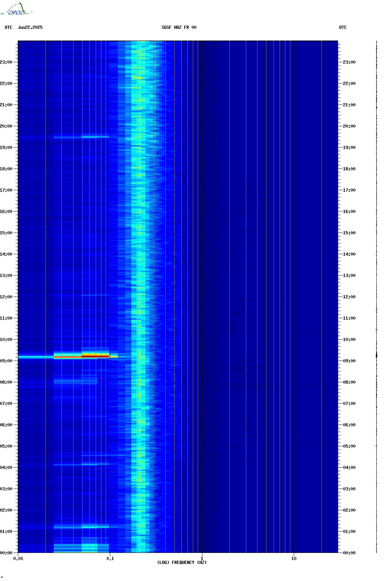Viewport: 392px width, 581px height.
Task: Click the 08:00 label on the left axis
Action: point(6,382)
